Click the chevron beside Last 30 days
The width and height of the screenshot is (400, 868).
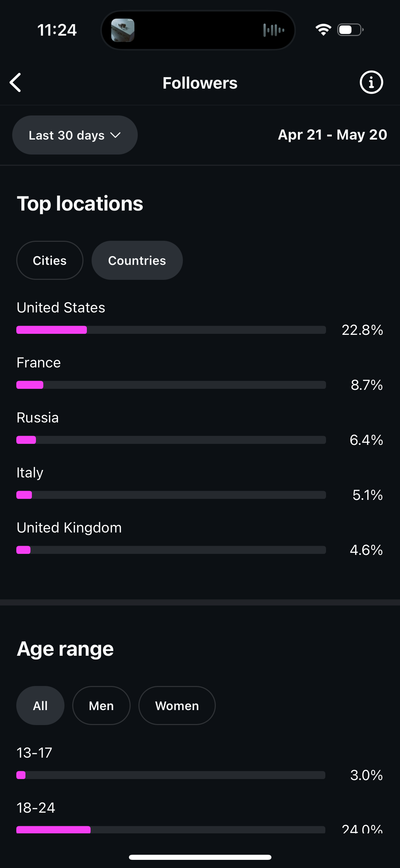pyautogui.click(x=116, y=135)
